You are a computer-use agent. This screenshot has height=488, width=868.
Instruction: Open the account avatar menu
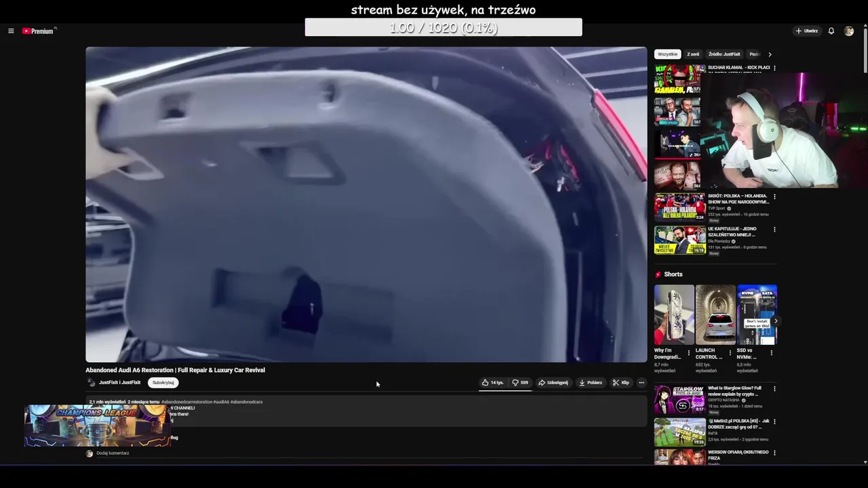coord(849,31)
